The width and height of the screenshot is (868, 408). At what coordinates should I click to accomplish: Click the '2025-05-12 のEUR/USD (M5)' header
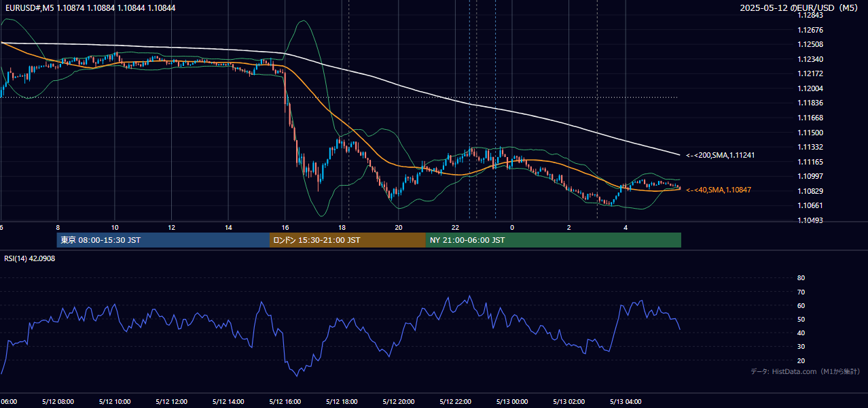(799, 7)
